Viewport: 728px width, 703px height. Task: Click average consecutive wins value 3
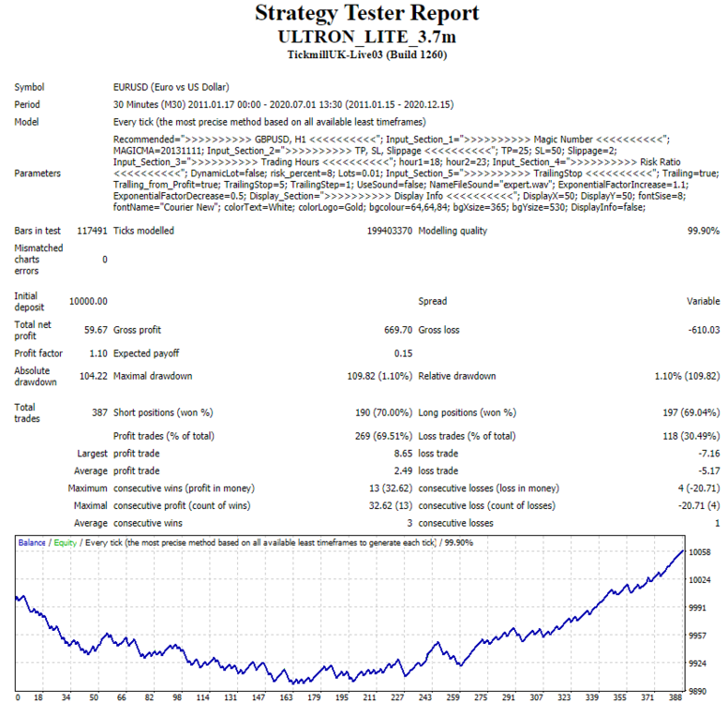(409, 523)
